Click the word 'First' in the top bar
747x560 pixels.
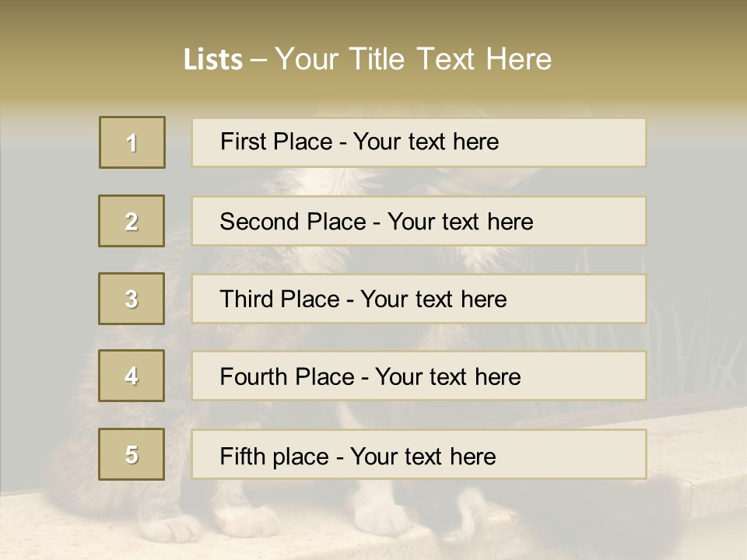click(242, 142)
